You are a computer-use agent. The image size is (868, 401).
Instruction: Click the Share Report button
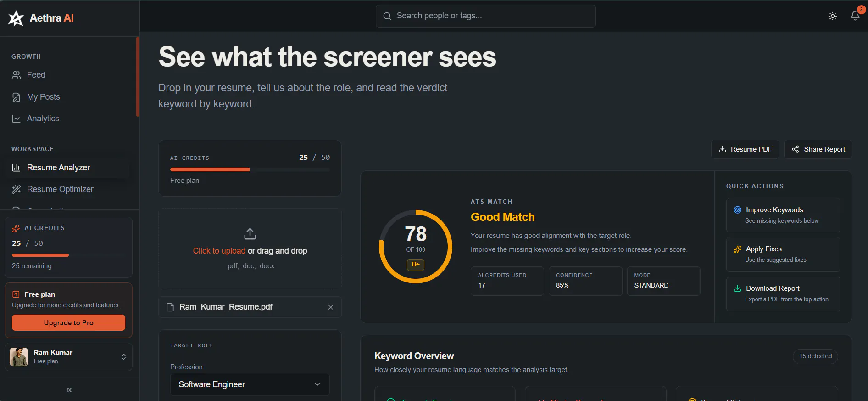818,149
